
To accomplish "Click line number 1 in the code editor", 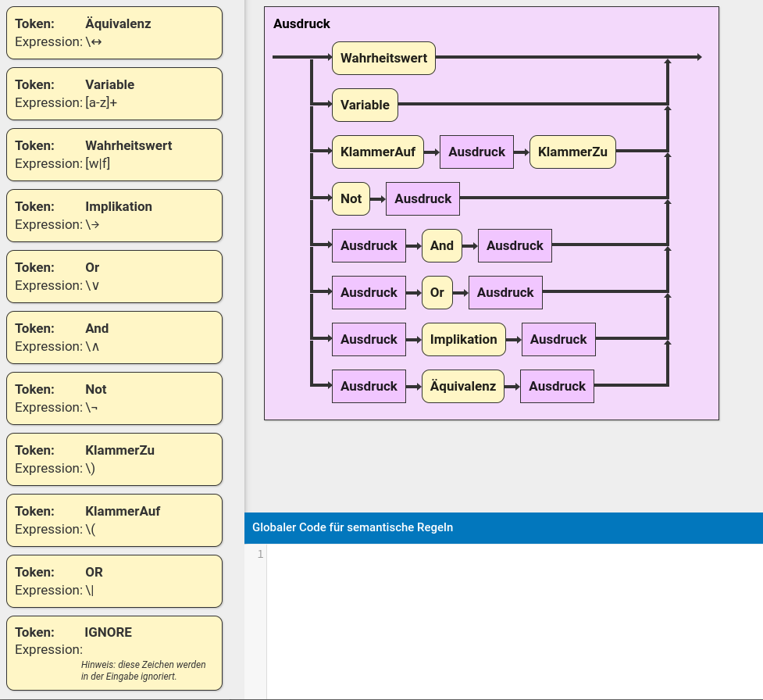I will [260, 554].
